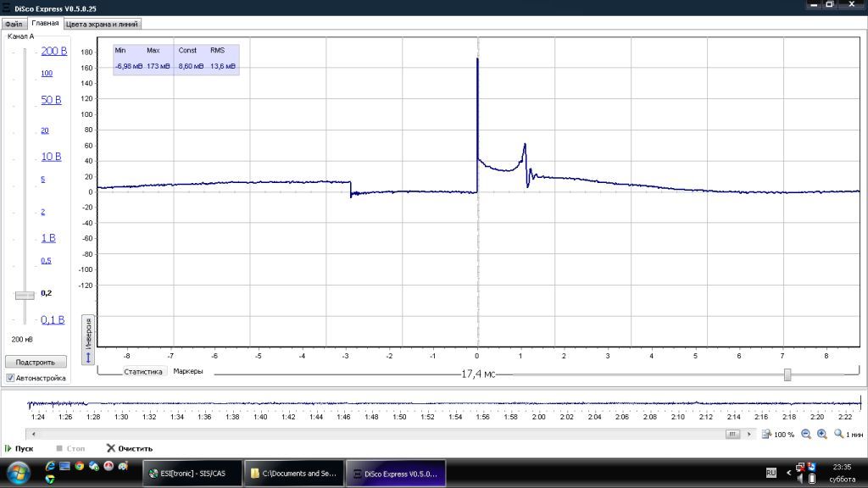868x488 pixels.
Task: Click the Подстроить button
Action: coord(36,362)
